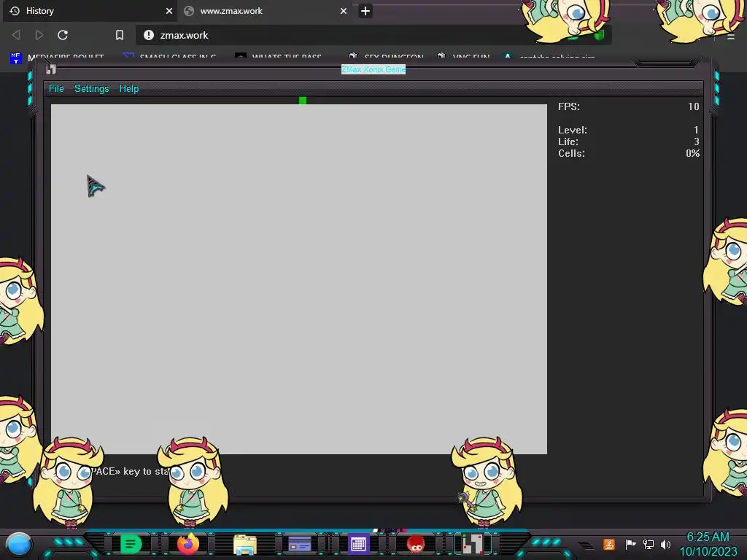Click the green player cell on the border
Viewport: 747px width, 560px height.
point(303,101)
